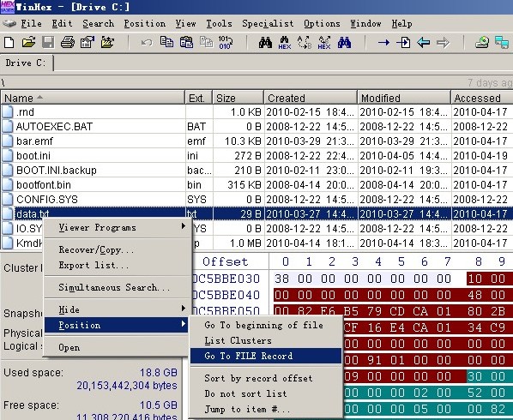Sort by Name column header
The image size is (513, 420).
pyautogui.click(x=93, y=98)
